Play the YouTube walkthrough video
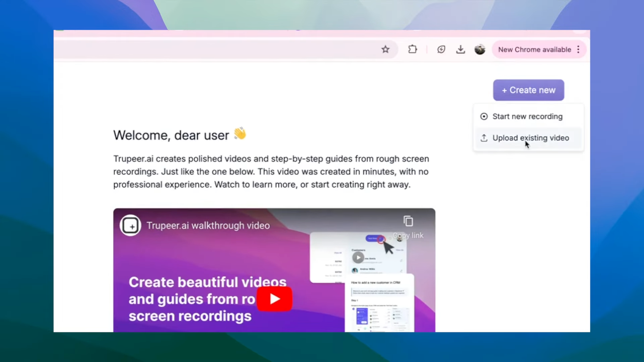The image size is (644, 362). pos(274,299)
